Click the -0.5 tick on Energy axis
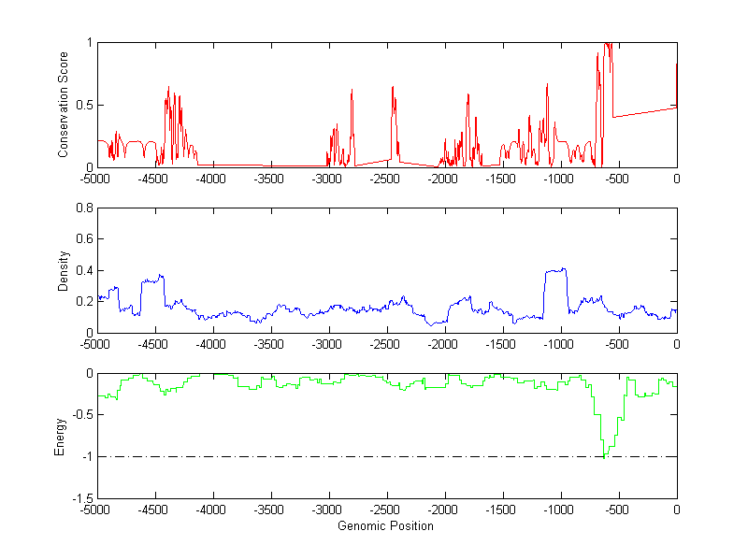 coord(80,415)
